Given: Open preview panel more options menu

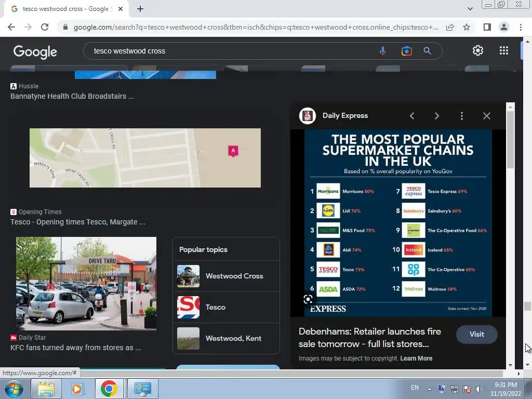Looking at the screenshot, I should (x=461, y=116).
